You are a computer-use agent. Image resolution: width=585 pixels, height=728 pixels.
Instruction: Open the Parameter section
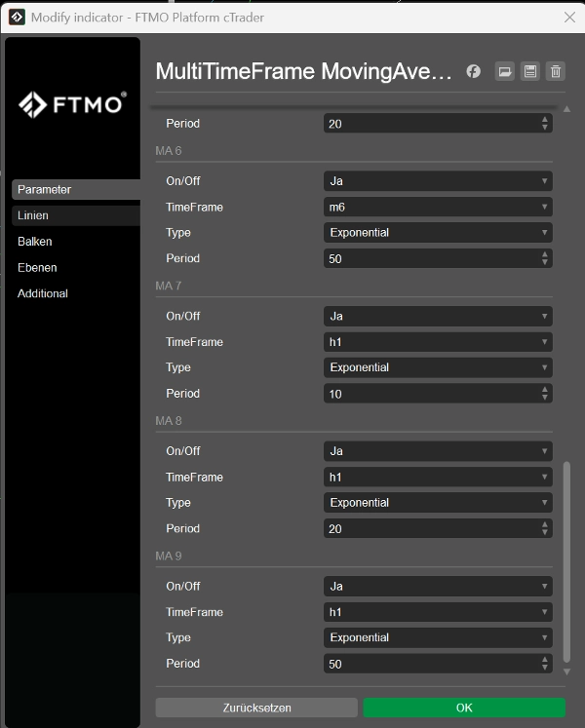76,189
